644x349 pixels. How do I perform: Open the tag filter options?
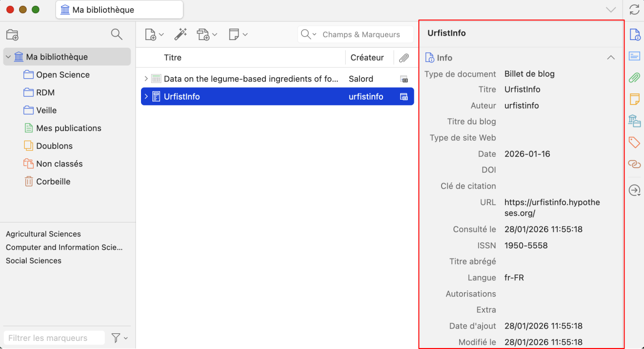pyautogui.click(x=119, y=338)
